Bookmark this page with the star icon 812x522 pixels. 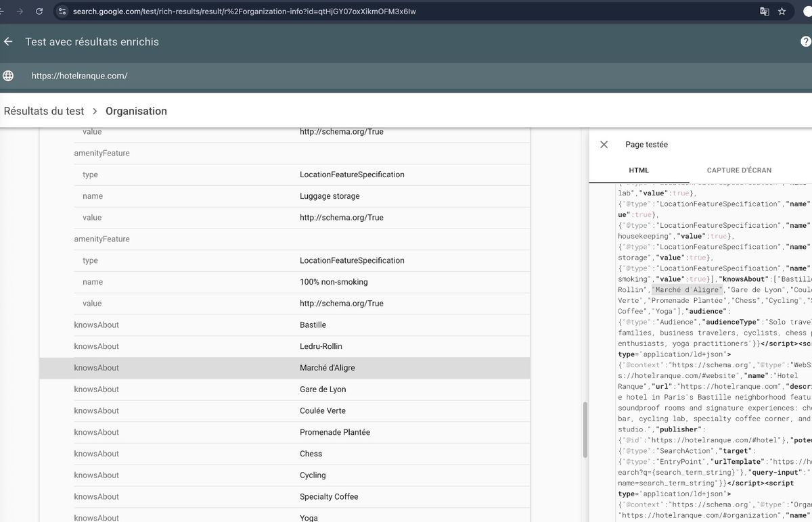click(x=782, y=11)
